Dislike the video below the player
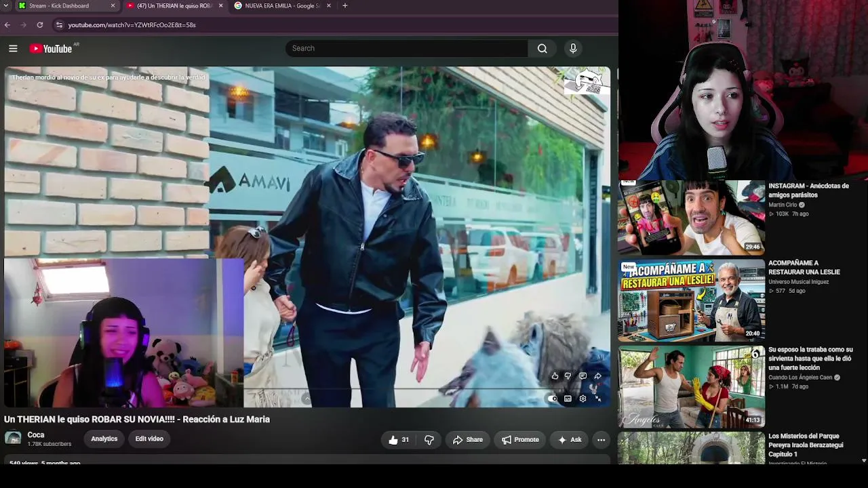 click(x=429, y=440)
